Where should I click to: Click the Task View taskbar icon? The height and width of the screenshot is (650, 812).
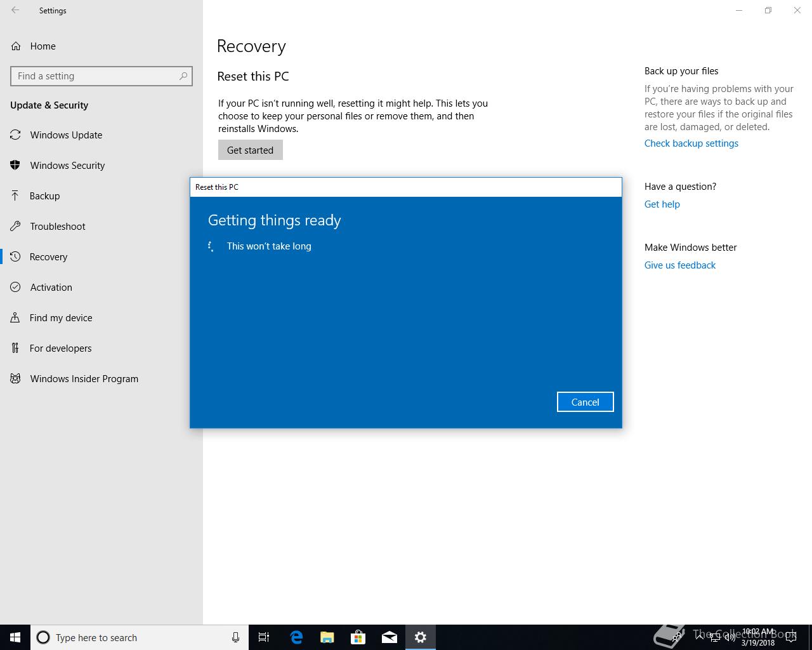264,637
